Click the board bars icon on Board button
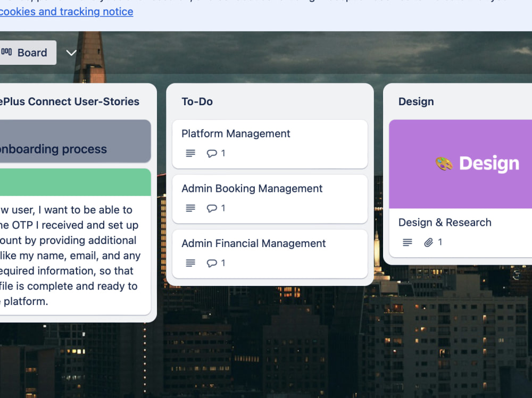 click(x=6, y=52)
